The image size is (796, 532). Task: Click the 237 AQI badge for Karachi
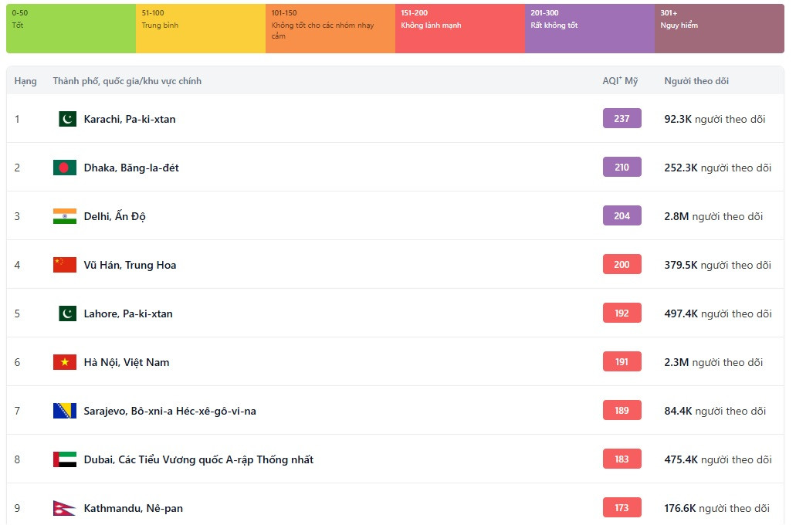[x=622, y=119]
